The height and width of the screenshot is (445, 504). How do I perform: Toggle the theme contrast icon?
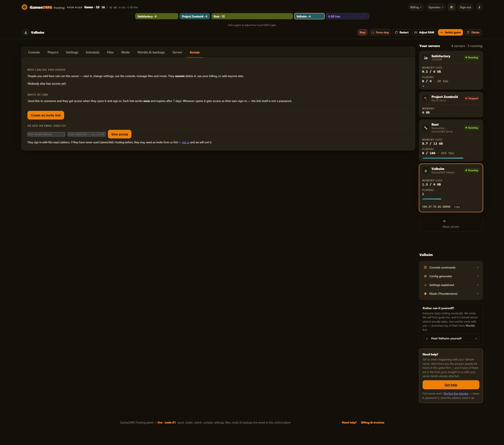(451, 7)
